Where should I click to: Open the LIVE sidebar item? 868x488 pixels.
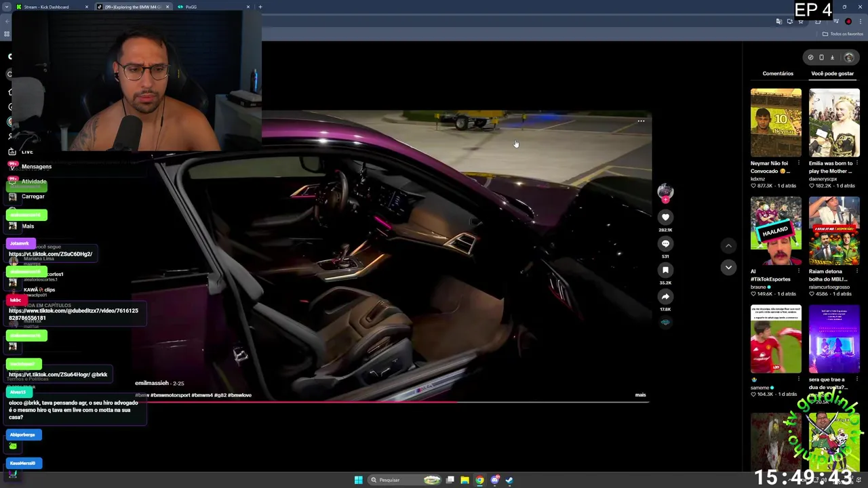click(x=27, y=152)
